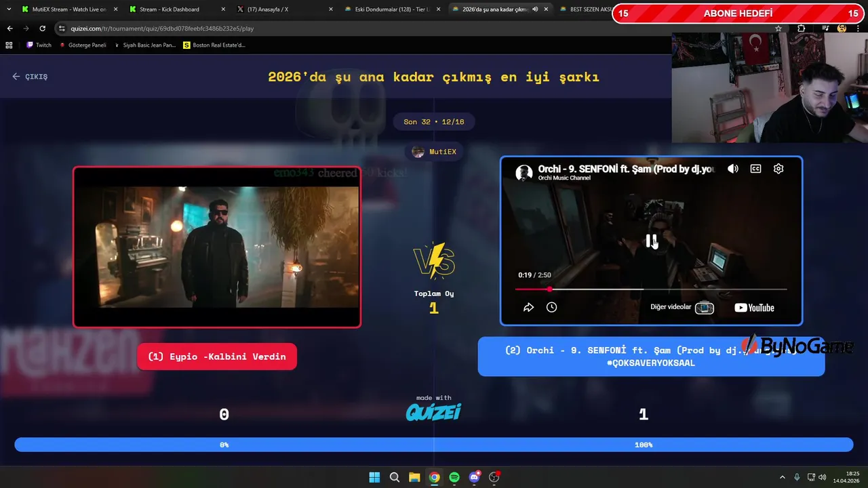Mute the YouTube player volume
The height and width of the screenshot is (488, 868).
(x=733, y=169)
